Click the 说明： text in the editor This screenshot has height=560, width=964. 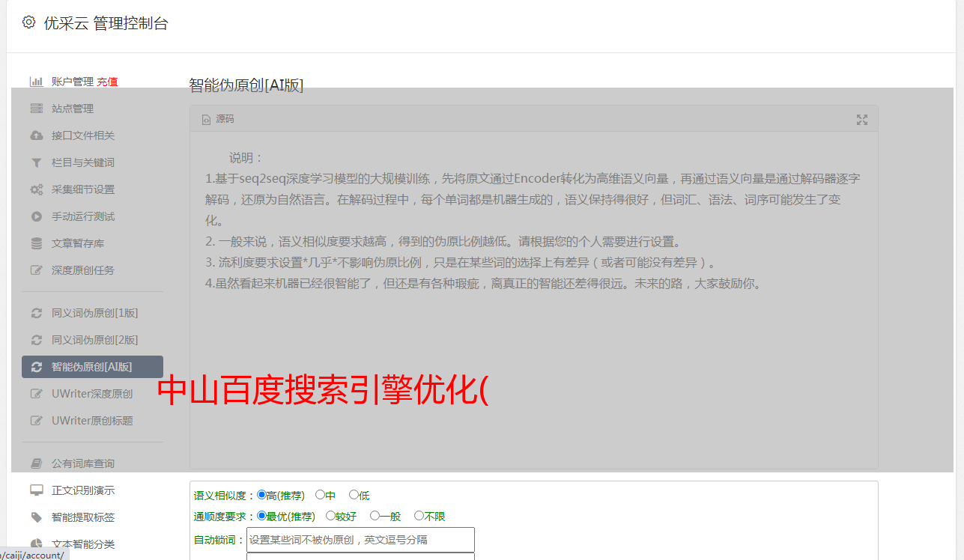click(246, 158)
